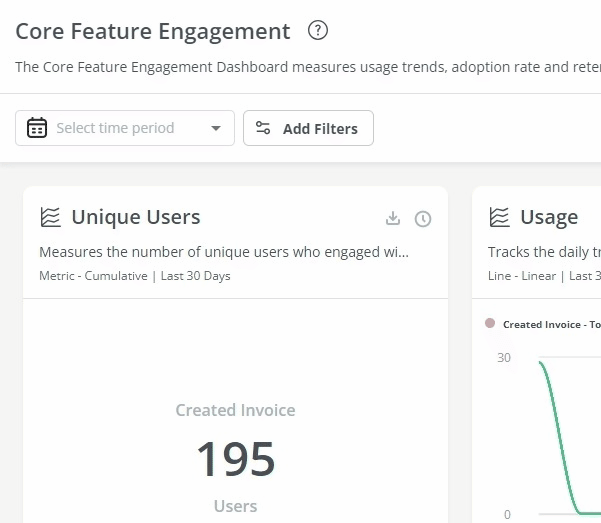Download the Unique Users report

pos(393,219)
